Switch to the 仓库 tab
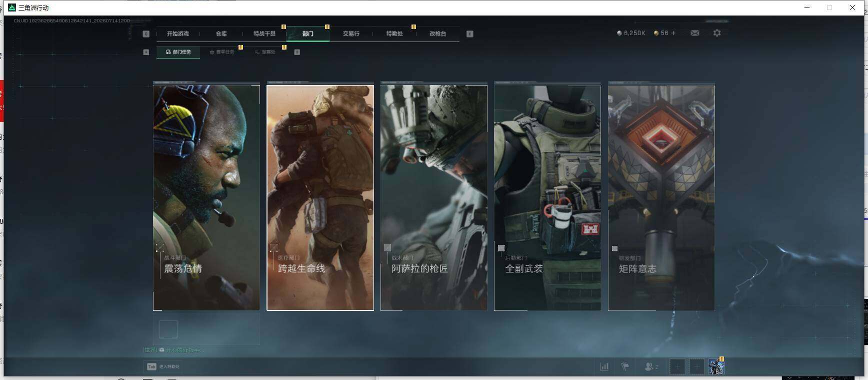 (x=221, y=34)
